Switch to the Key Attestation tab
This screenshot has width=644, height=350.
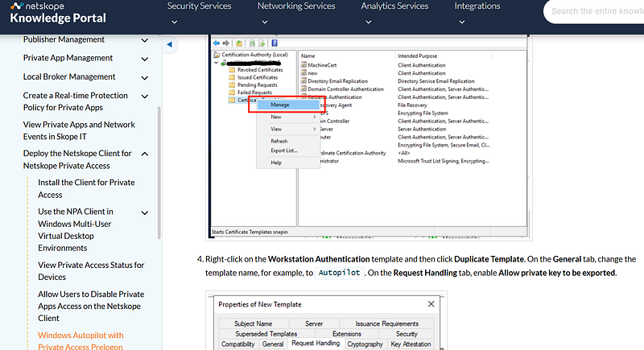click(411, 344)
